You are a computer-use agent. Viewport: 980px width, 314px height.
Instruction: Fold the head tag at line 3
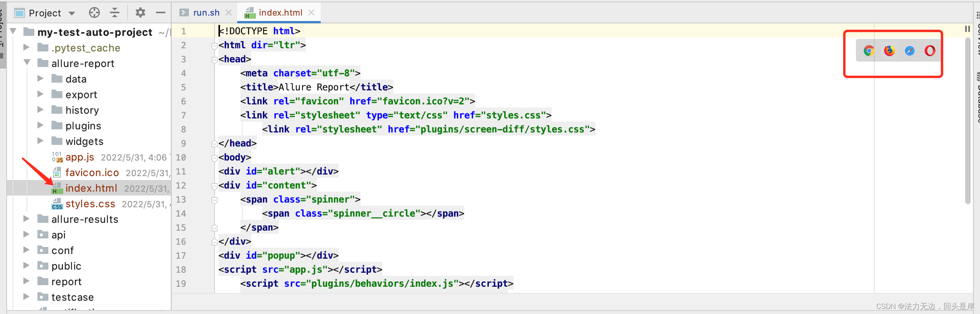coord(214,60)
